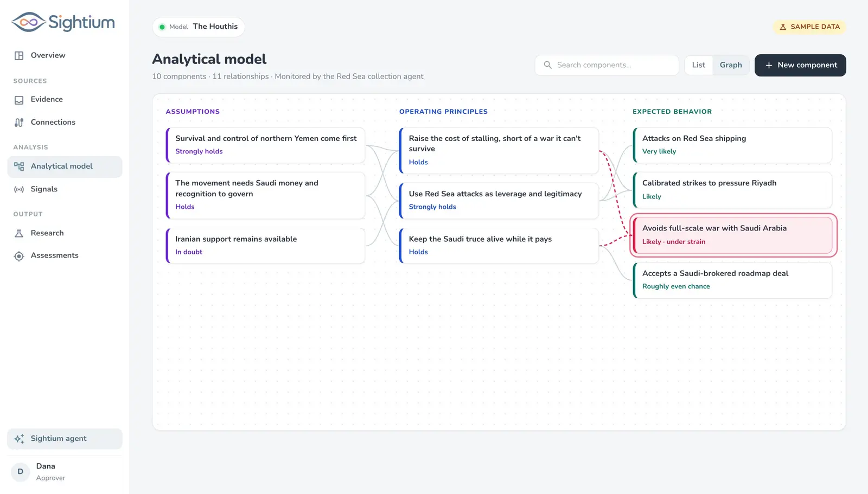Click the Model The Houthis selector

point(199,27)
